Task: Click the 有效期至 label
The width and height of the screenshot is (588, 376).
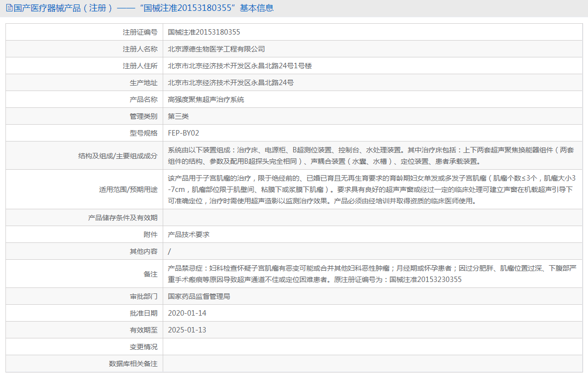Action: [143, 330]
